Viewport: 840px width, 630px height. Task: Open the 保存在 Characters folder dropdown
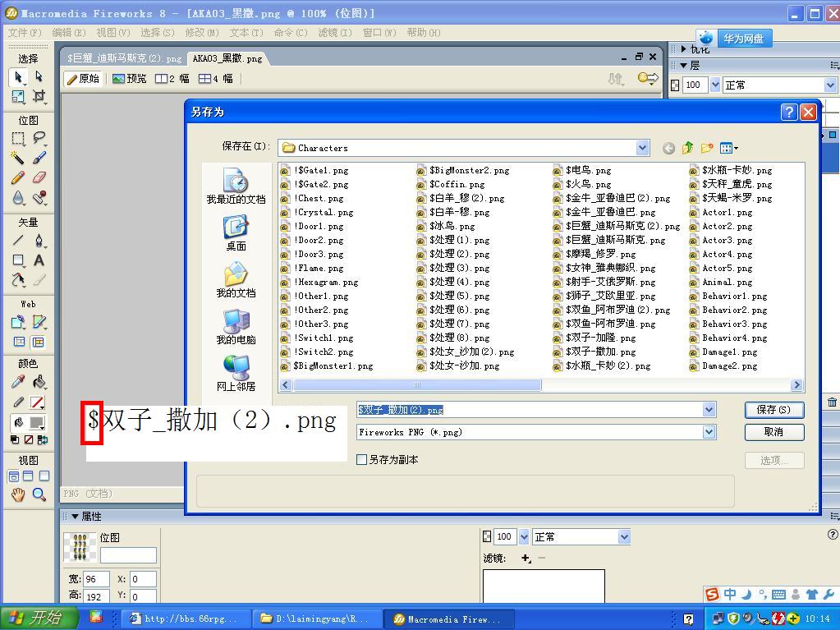point(642,148)
